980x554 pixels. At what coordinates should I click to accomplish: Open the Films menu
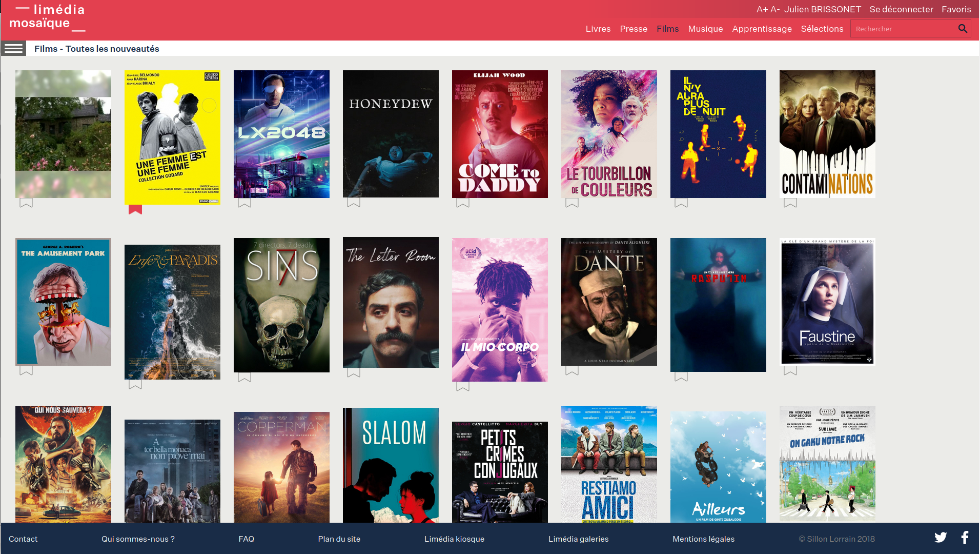667,29
